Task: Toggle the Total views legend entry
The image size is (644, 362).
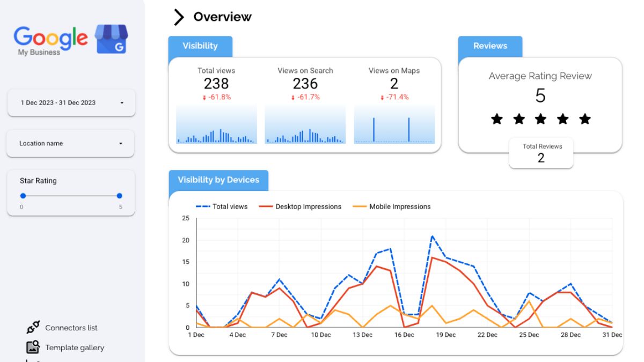Action: (225, 206)
